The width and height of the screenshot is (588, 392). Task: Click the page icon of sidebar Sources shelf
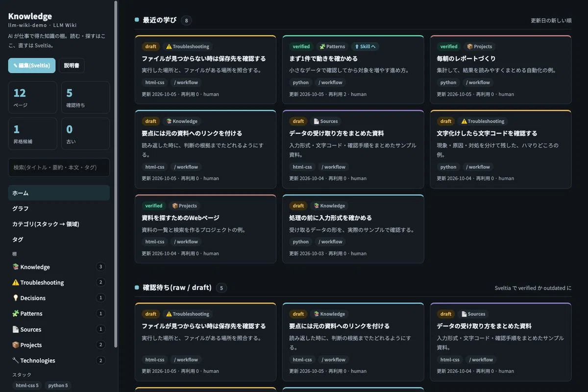[15, 329]
